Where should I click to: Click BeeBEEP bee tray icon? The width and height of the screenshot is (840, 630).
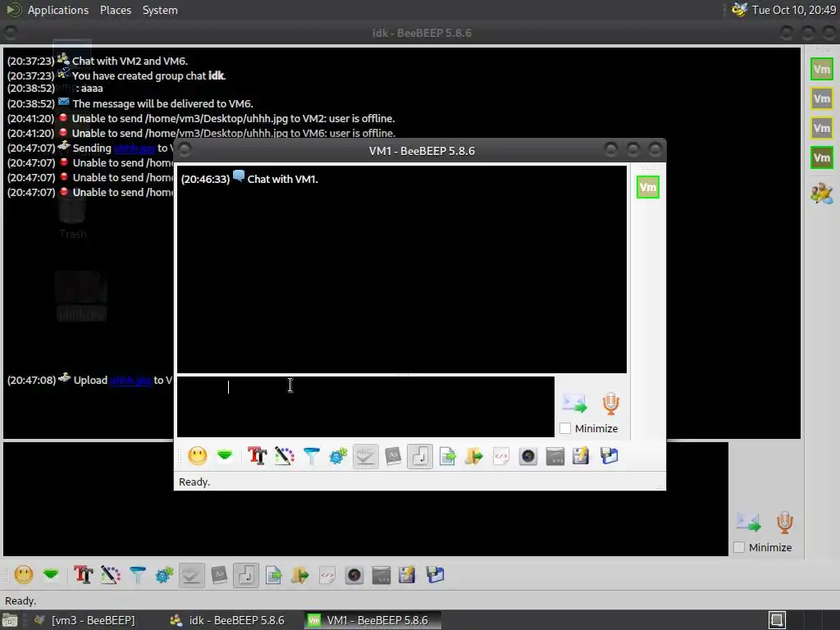click(x=740, y=10)
